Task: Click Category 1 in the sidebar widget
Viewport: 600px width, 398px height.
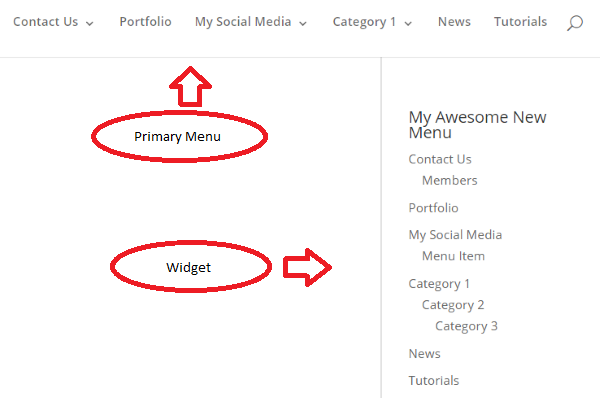Action: (x=439, y=284)
